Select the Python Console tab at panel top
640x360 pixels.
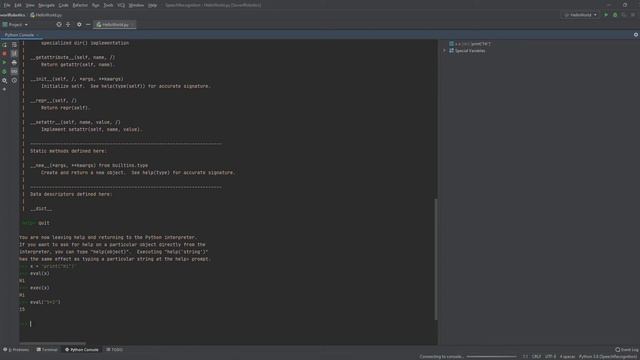(x=19, y=35)
